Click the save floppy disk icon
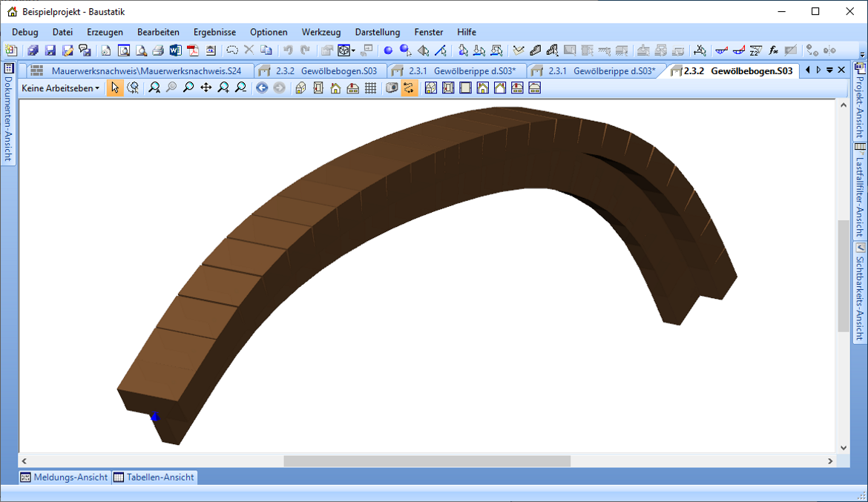868x502 pixels. [x=50, y=50]
